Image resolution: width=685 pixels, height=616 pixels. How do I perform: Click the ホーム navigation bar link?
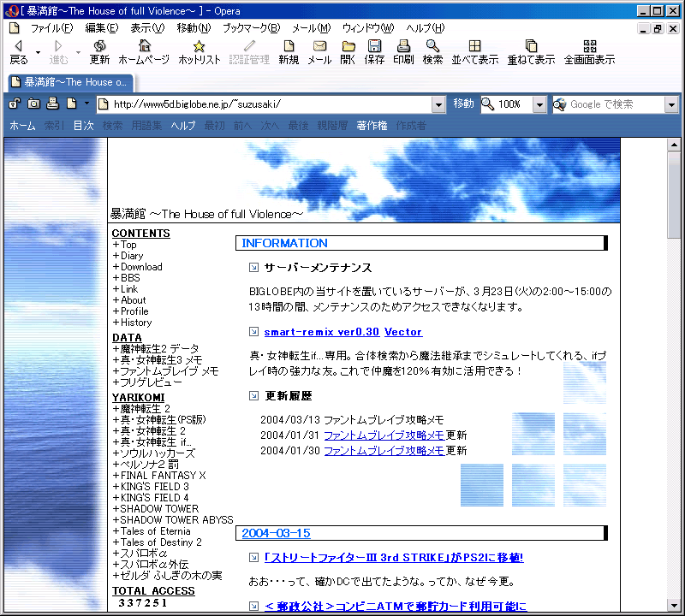click(22, 126)
